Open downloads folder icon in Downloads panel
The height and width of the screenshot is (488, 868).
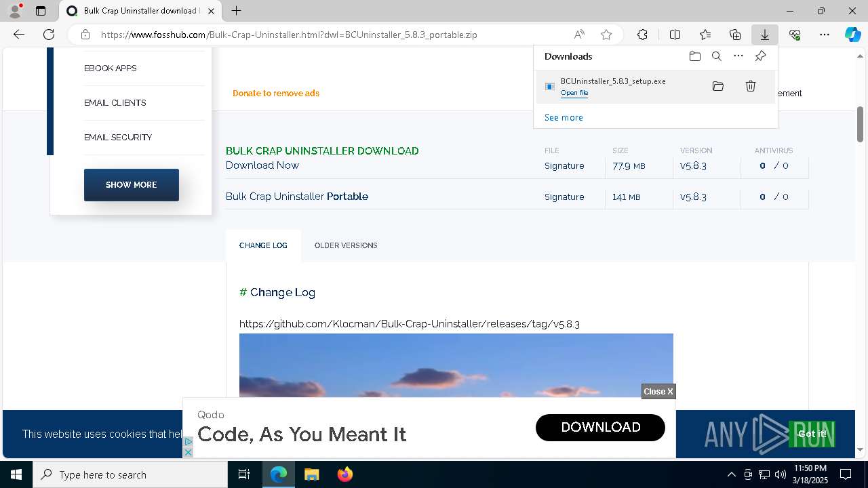(x=694, y=56)
